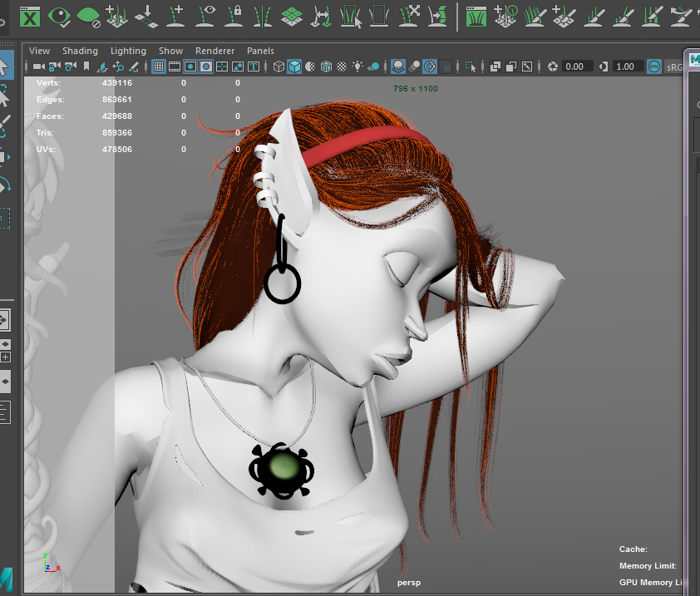700x596 pixels.
Task: Open the Renderer panel menu
Action: (214, 51)
